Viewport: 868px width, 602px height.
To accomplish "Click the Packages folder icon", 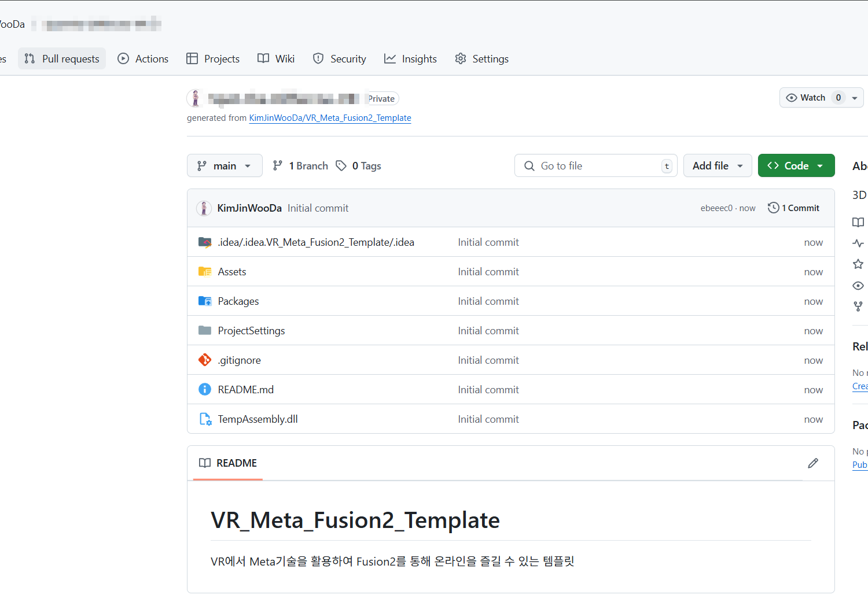I will click(205, 301).
